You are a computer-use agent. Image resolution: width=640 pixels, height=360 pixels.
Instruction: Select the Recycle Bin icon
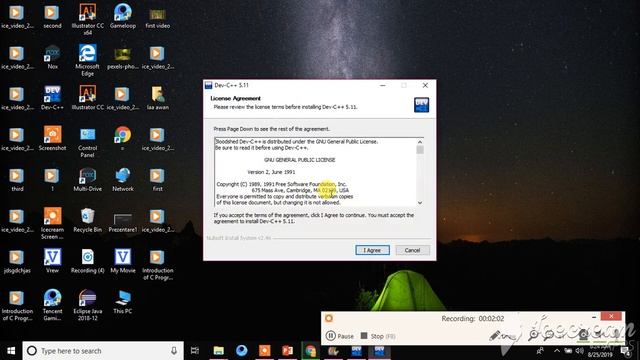(87, 220)
